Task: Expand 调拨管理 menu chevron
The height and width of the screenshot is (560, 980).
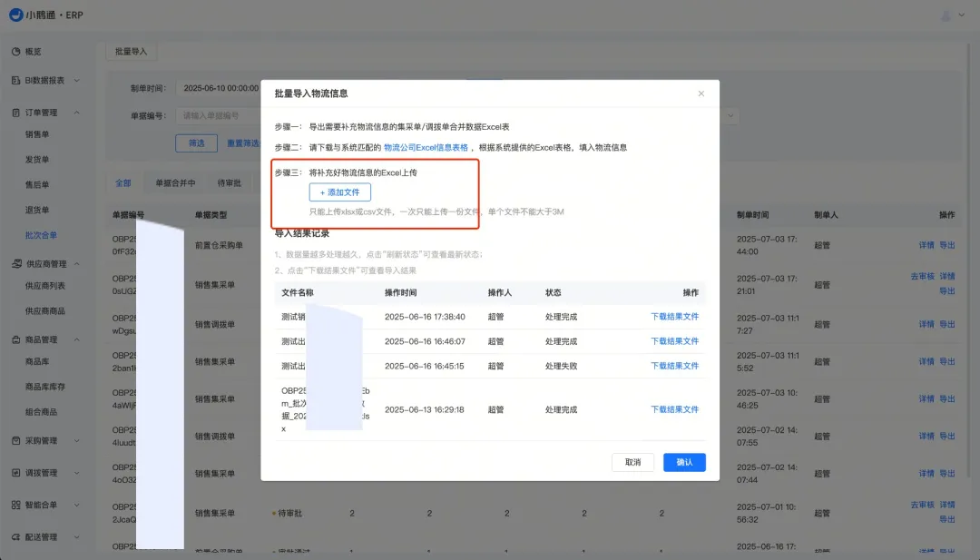Action: [x=77, y=473]
